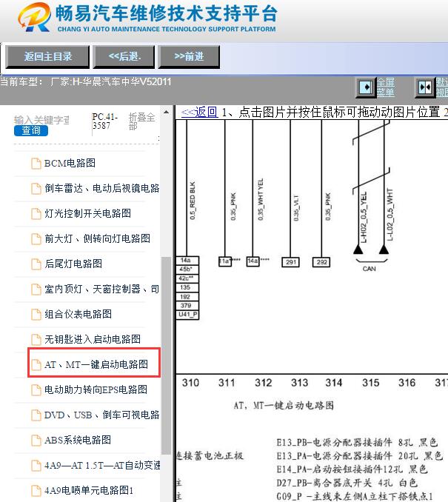Open 倒车雷达、电动后视镜电路 item
448x502 pixels.
(102, 188)
